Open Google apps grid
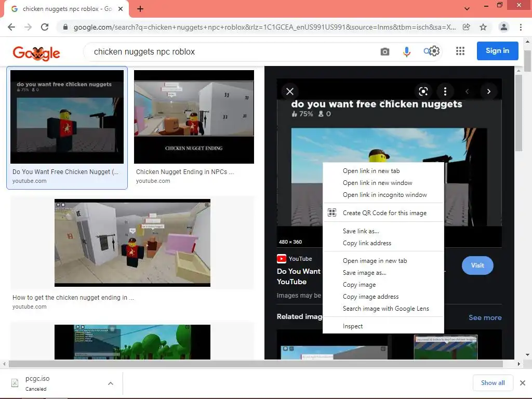 tap(460, 51)
